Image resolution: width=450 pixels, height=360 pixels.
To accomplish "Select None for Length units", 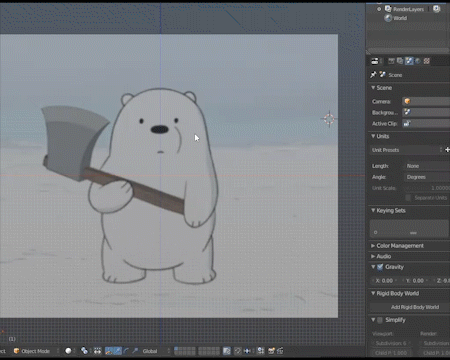I will (427, 166).
